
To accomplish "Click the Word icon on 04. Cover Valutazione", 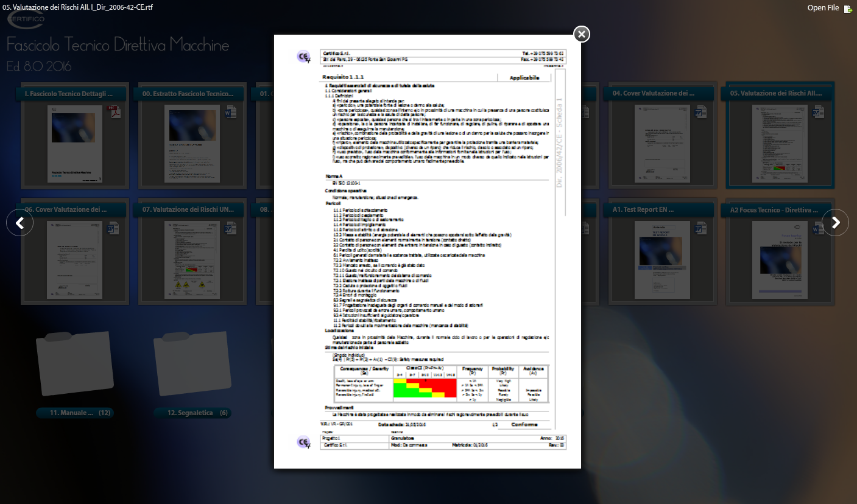I will click(701, 112).
